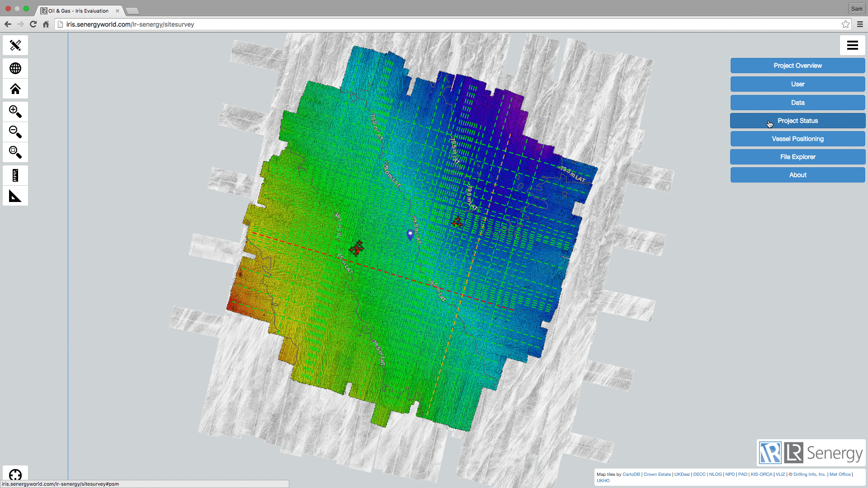868x488 pixels.
Task: Open the Vessel Positioning menu item
Action: pyautogui.click(x=797, y=139)
